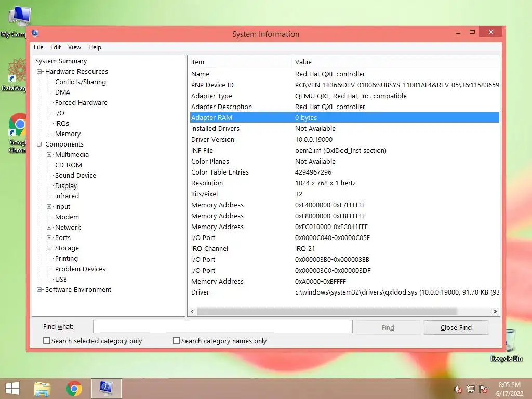Select Printing tree item
Image resolution: width=532 pixels, height=399 pixels.
(66, 259)
